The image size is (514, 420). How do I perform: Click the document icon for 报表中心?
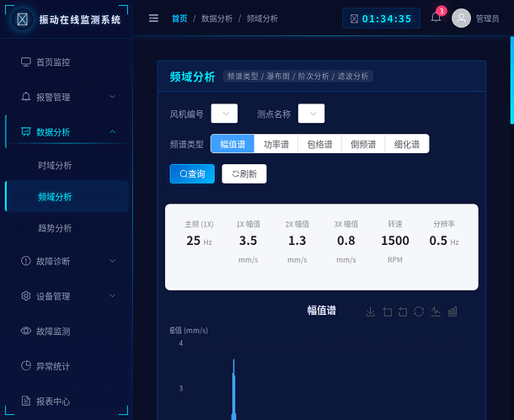coord(26,401)
